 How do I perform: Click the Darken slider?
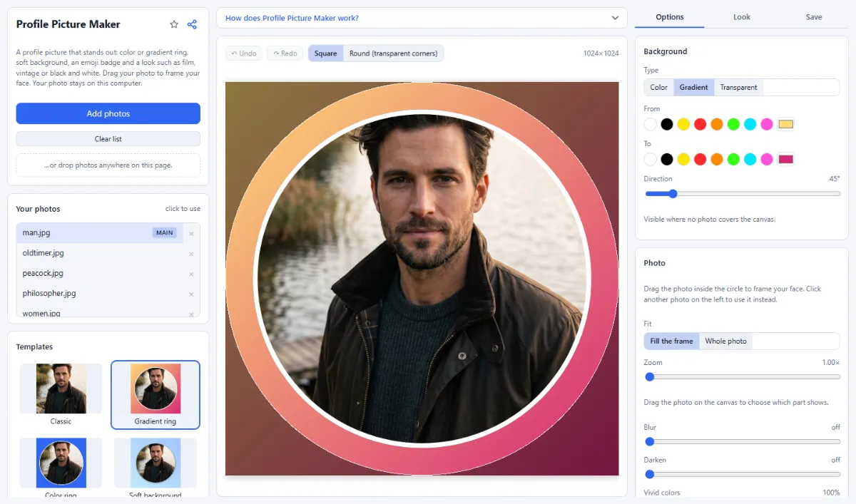[x=742, y=475]
